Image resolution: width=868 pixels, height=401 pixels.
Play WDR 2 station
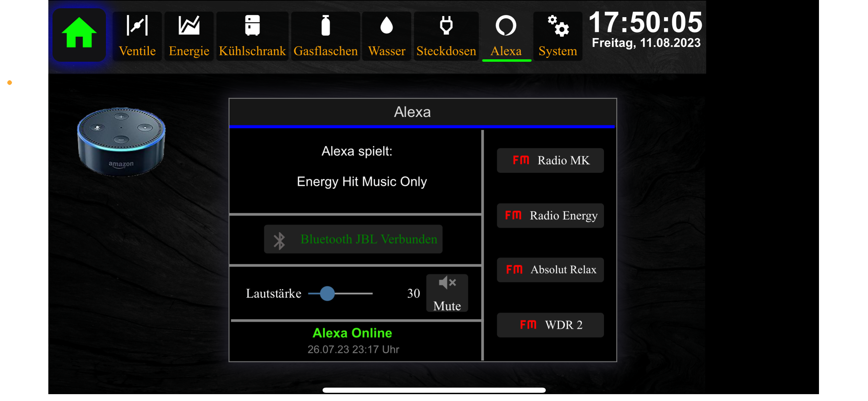coord(550,325)
